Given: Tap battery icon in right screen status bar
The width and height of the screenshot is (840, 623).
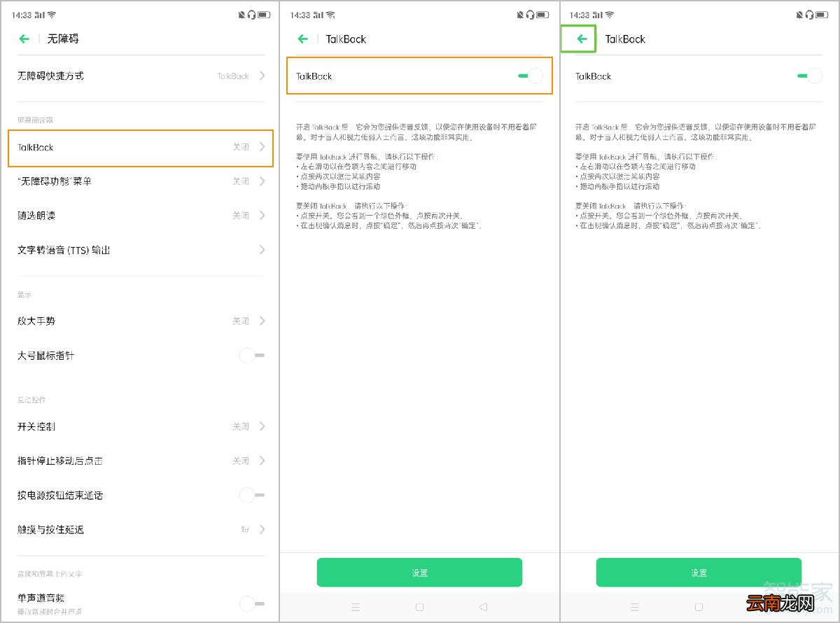Looking at the screenshot, I should pyautogui.click(x=822, y=15).
